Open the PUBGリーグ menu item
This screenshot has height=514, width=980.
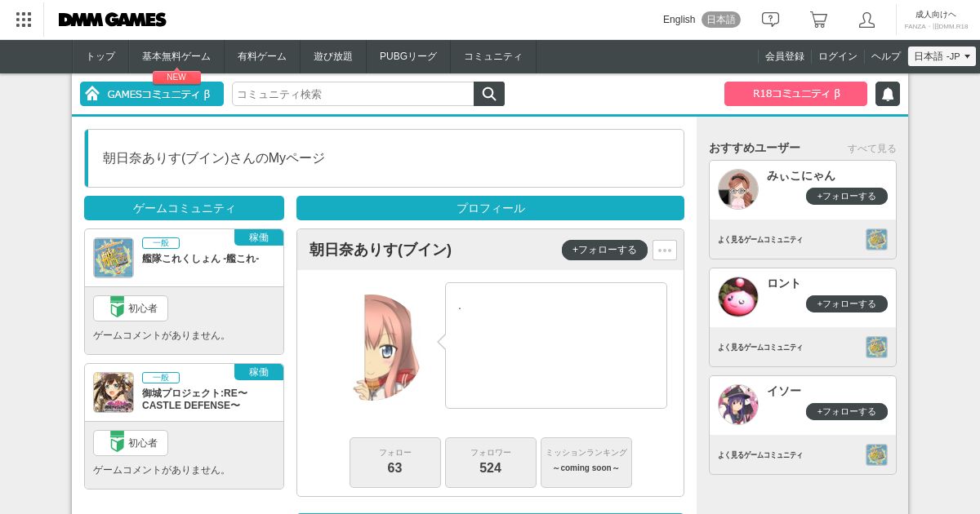[x=408, y=56]
